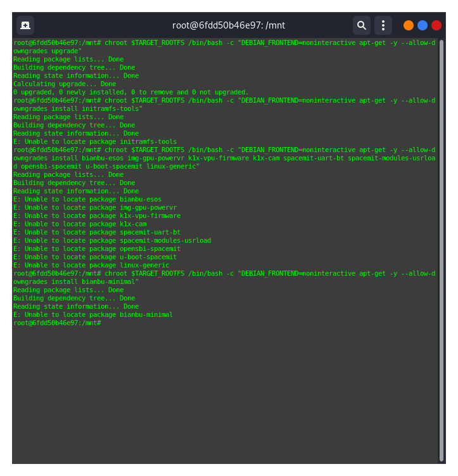The image size is (458, 476).
Task: Click the '0 upgraded, 0 newly installed' summary line
Action: 130,92
